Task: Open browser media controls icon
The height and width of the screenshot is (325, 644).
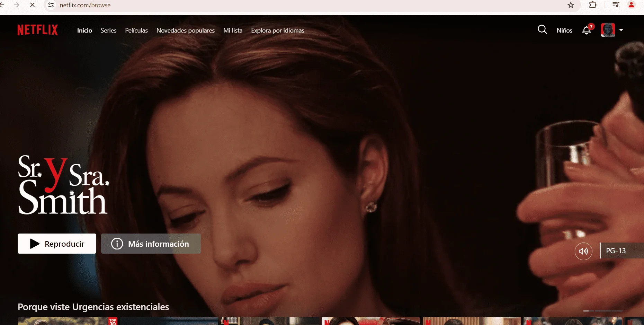Action: (x=616, y=5)
